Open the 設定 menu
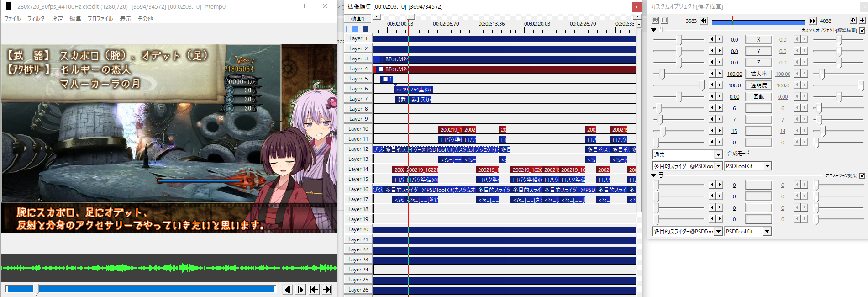This screenshot has height=297, width=868. point(57,19)
